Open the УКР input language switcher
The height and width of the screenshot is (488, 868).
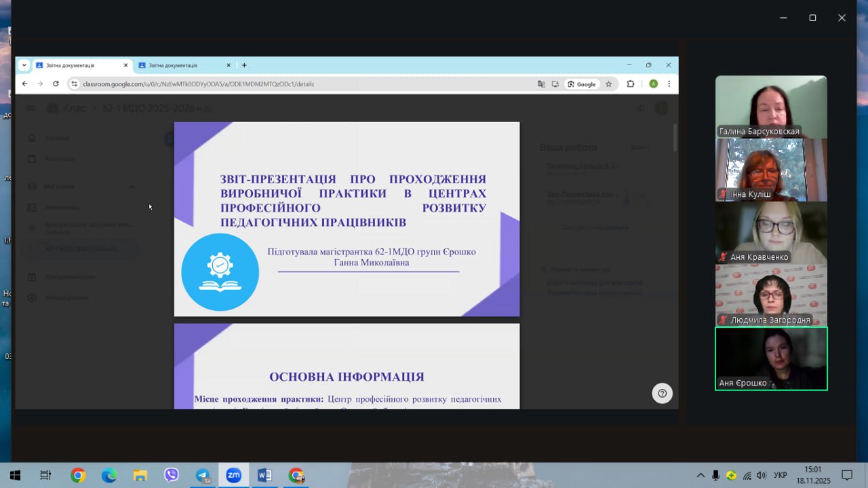point(780,475)
